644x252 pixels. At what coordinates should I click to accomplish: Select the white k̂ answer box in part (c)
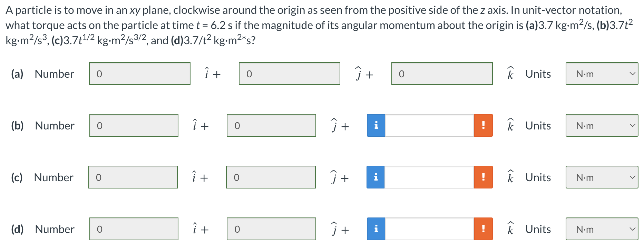(x=429, y=177)
